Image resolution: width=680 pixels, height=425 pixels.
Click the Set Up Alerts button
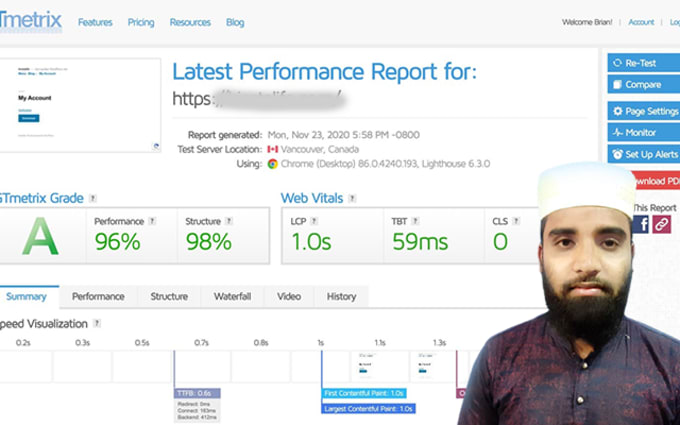point(644,154)
